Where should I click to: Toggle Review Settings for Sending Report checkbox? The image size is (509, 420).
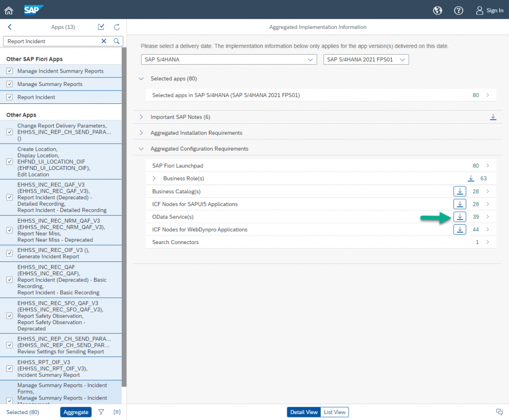coord(10,345)
